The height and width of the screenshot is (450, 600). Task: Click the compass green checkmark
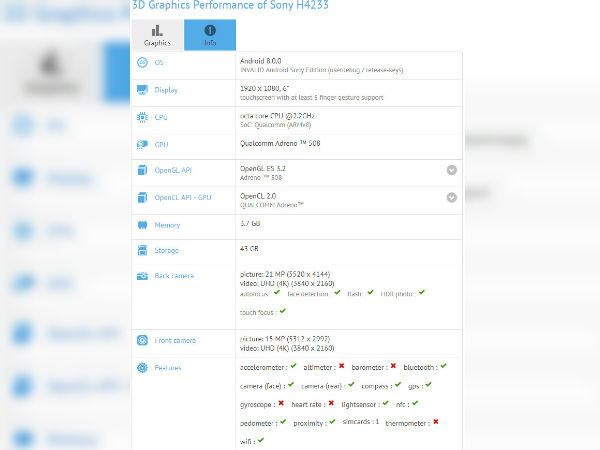tap(398, 385)
